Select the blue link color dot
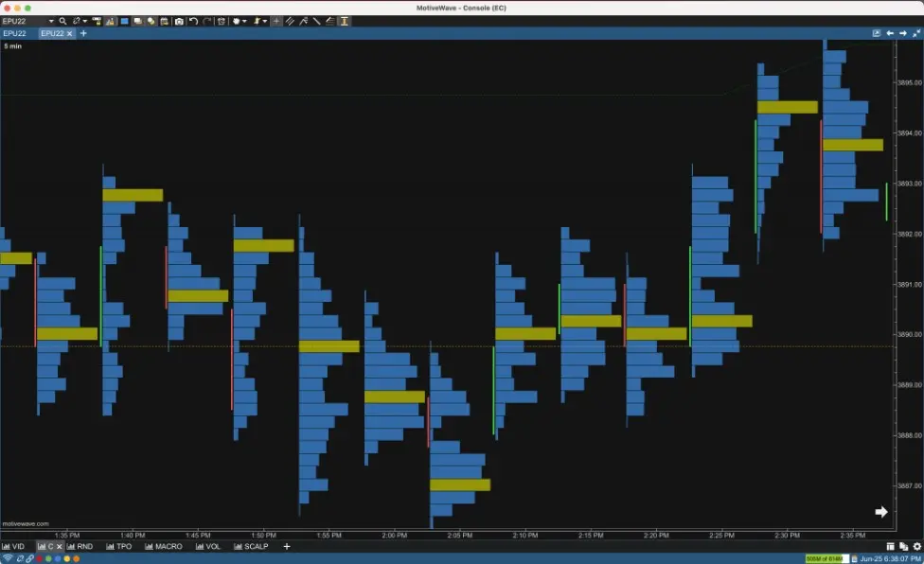 coord(58,558)
